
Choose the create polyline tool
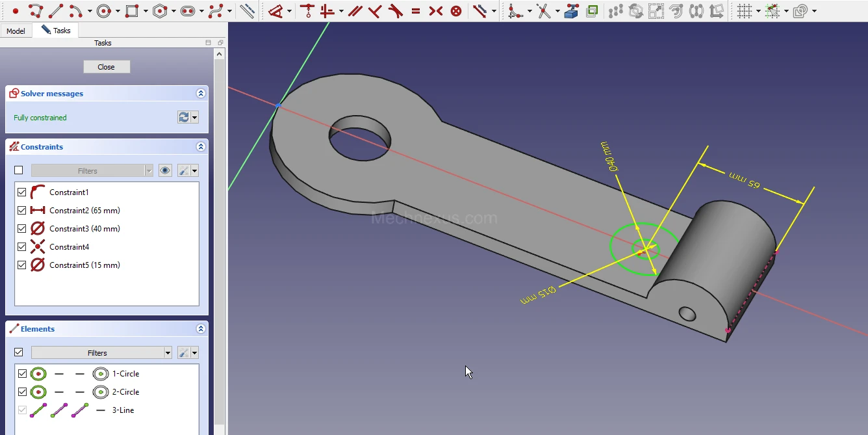pyautogui.click(x=36, y=11)
